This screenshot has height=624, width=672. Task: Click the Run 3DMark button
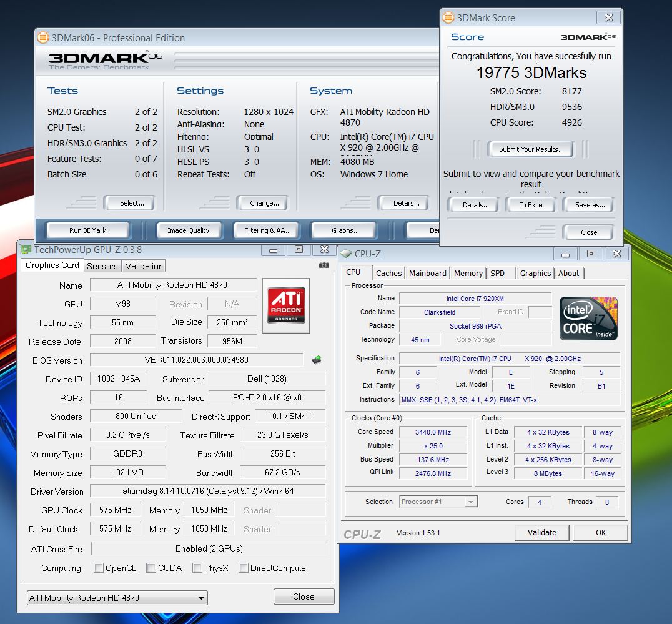[x=87, y=230]
